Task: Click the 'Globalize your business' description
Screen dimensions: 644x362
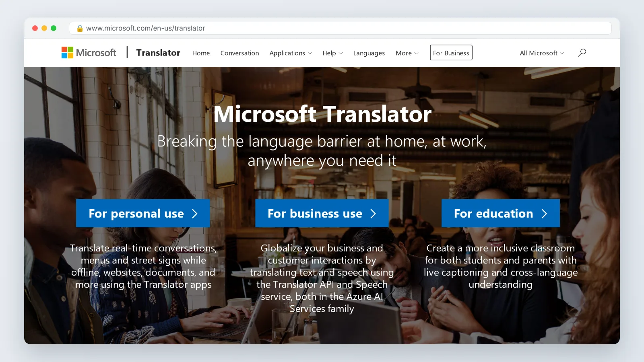Action: point(322,278)
